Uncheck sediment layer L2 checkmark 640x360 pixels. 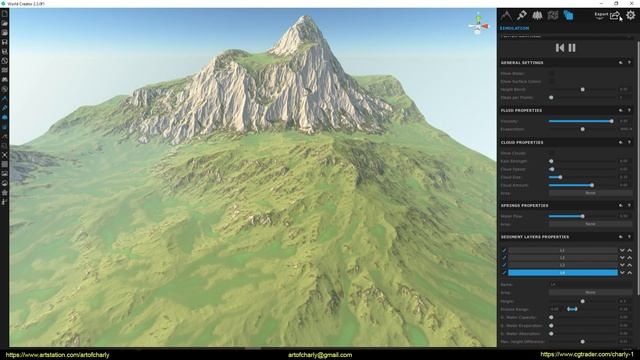point(504,258)
